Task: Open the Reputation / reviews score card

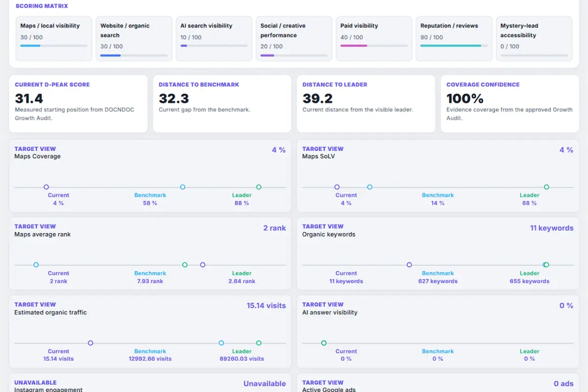Action: [x=454, y=39]
